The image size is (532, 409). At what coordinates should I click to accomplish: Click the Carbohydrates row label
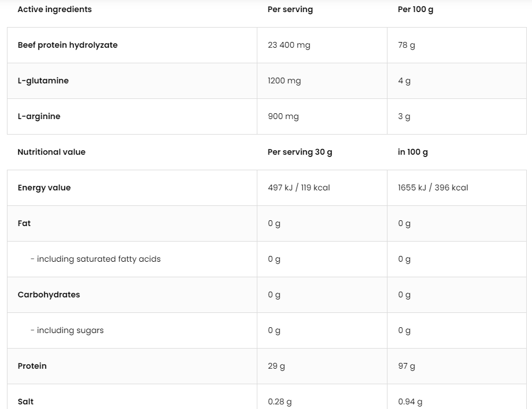pos(49,295)
